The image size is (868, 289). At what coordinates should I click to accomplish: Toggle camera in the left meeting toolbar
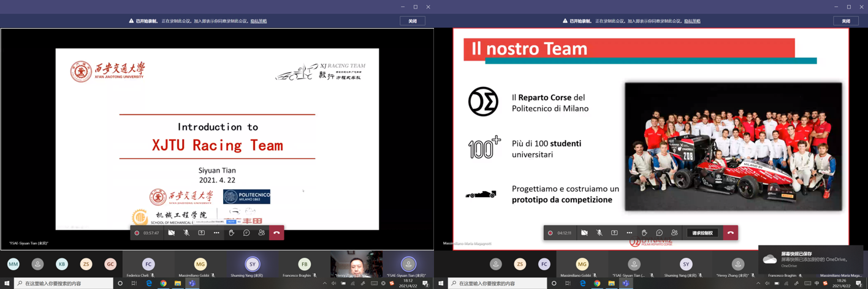coord(172,233)
